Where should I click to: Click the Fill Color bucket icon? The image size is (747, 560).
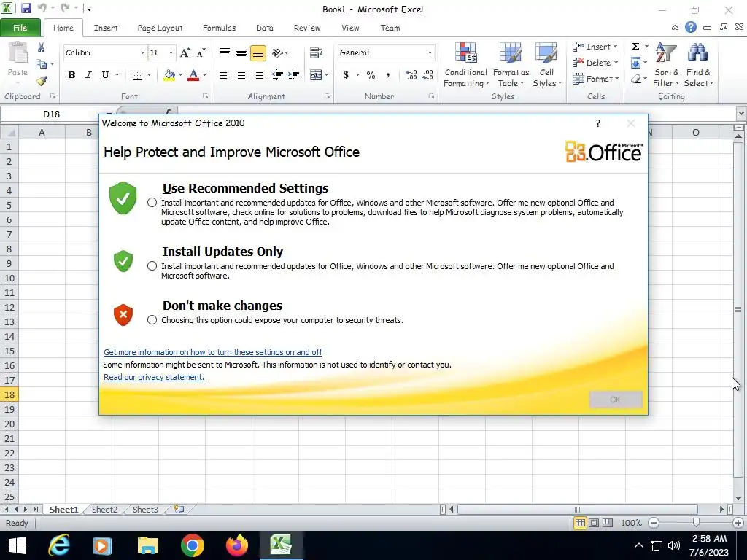pos(169,75)
